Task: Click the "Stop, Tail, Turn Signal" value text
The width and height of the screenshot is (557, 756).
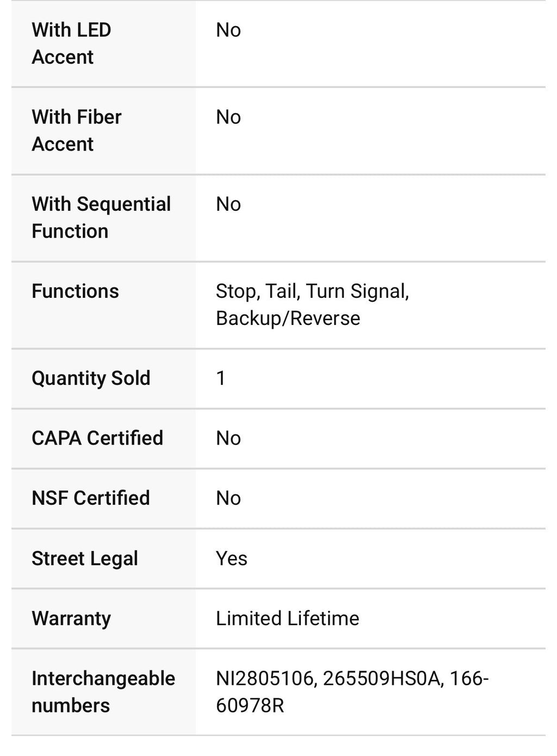Action: coord(312,291)
